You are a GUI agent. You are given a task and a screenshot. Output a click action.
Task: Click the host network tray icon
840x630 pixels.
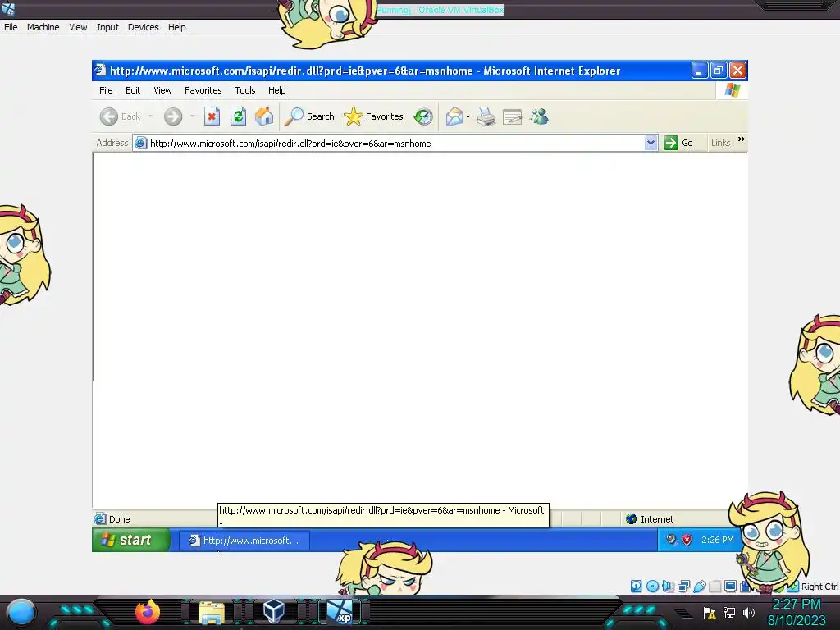click(729, 612)
